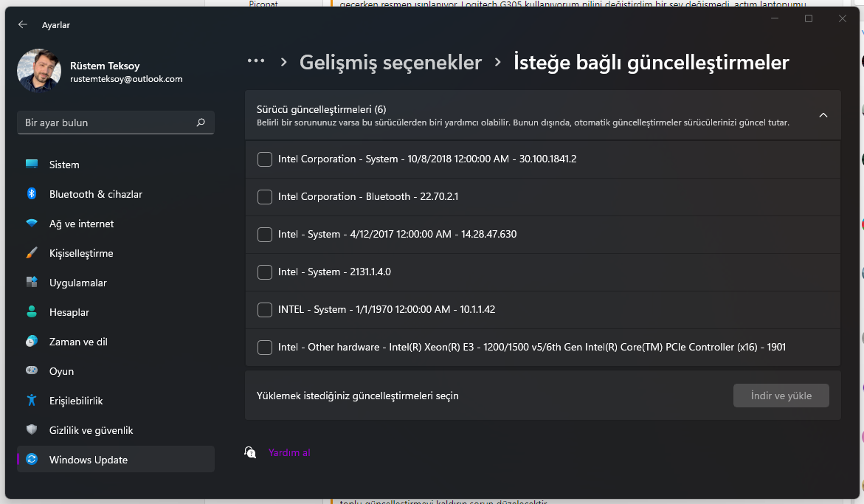Click the Uygulamalar icon

pos(32,283)
